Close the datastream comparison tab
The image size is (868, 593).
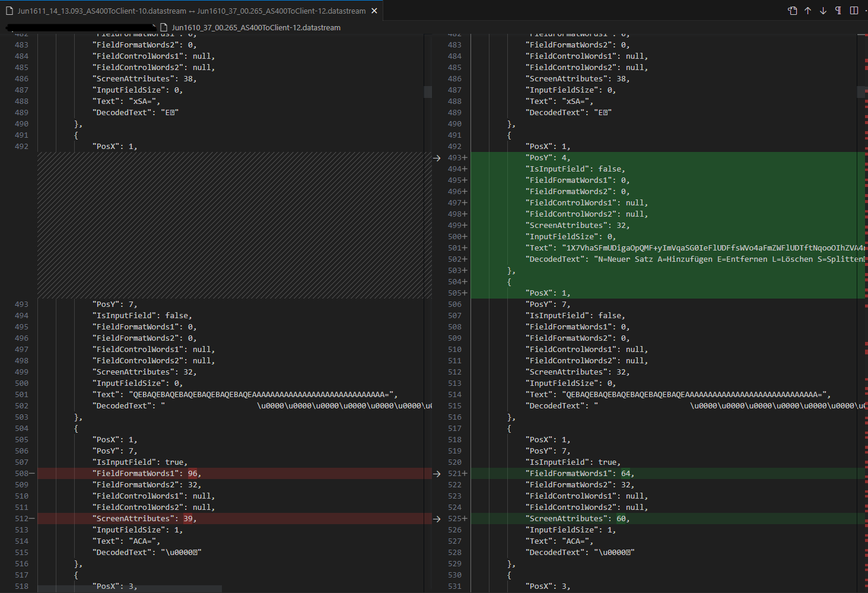(374, 11)
